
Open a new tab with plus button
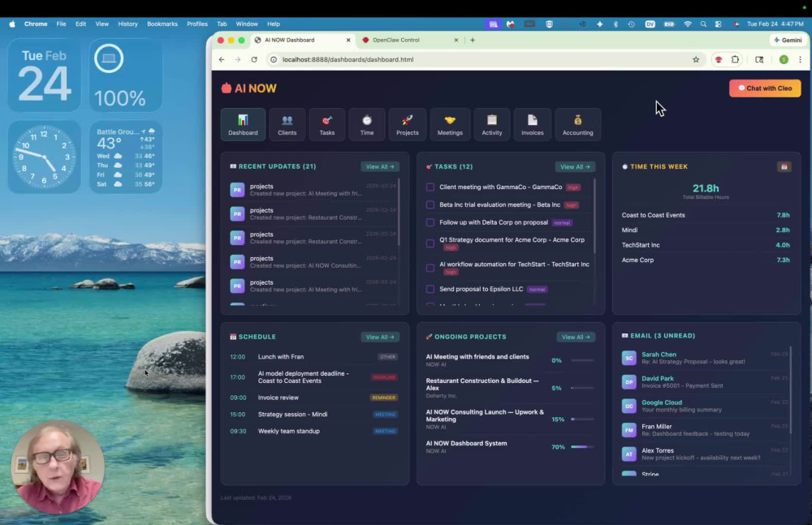point(473,40)
